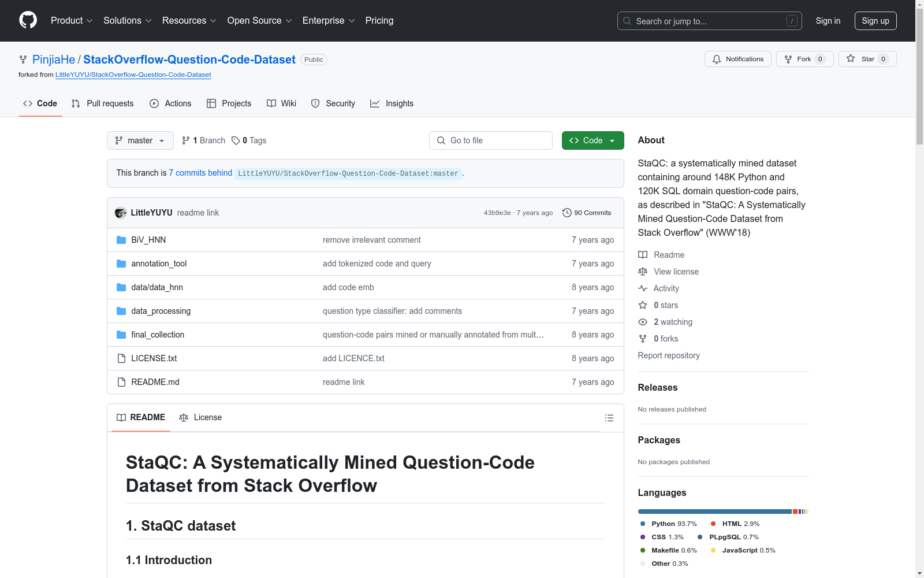Click the LICENSE.txt file icon
The width and height of the screenshot is (924, 578).
click(121, 358)
